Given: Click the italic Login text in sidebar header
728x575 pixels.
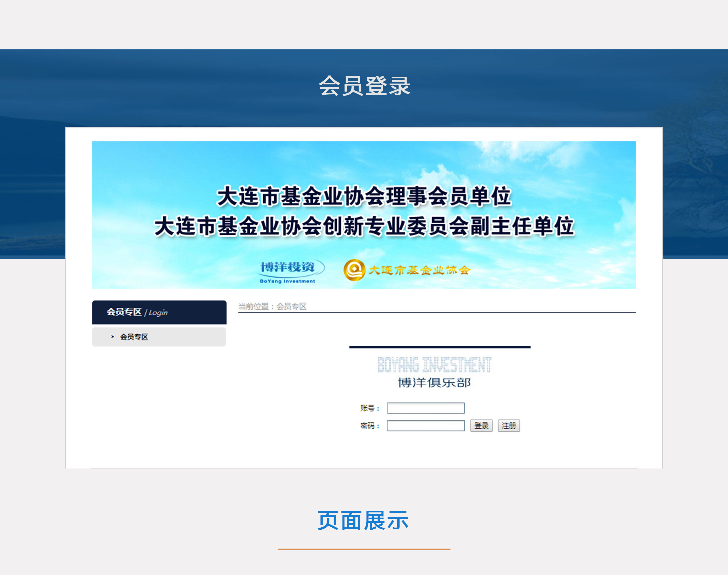Looking at the screenshot, I should click(x=158, y=313).
